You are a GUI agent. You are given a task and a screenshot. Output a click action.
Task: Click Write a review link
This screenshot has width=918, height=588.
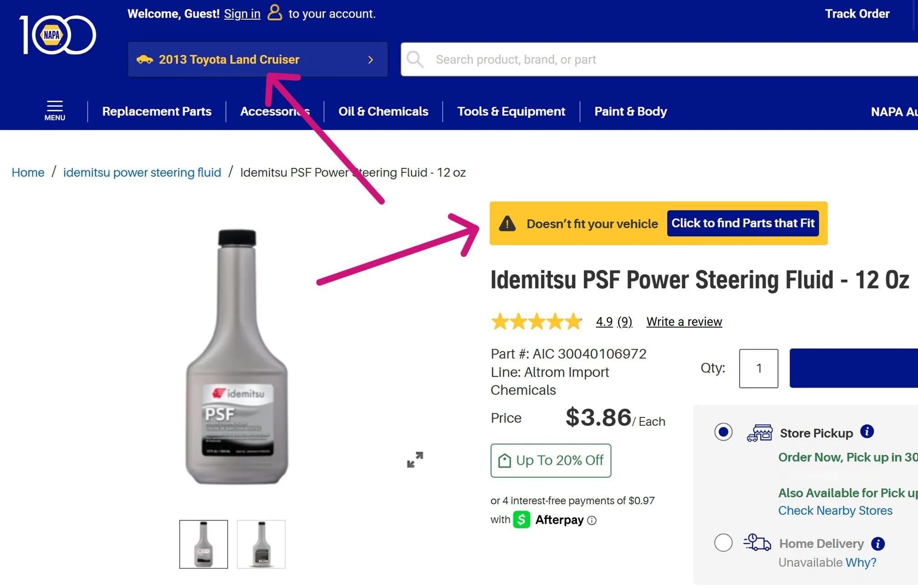pyautogui.click(x=684, y=322)
